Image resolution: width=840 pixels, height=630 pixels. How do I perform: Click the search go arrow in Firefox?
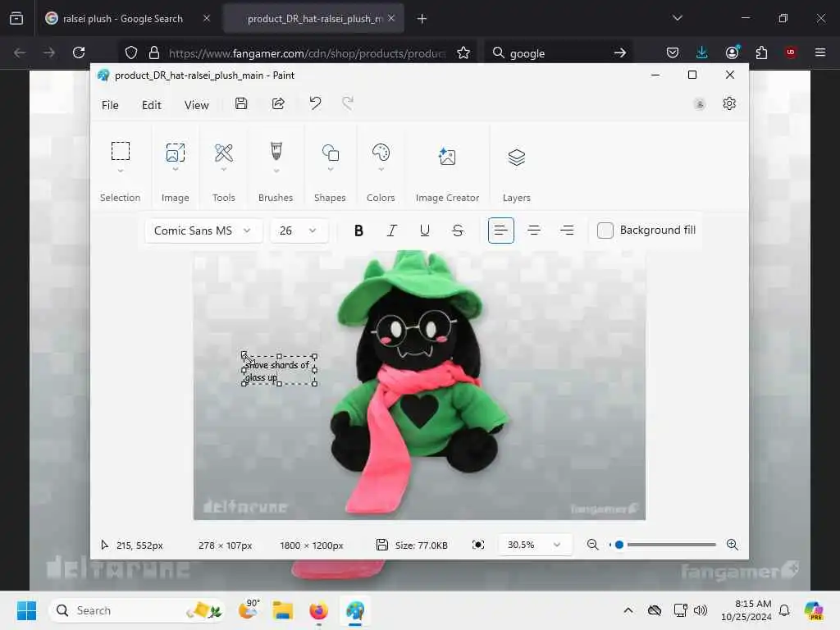[x=620, y=52]
